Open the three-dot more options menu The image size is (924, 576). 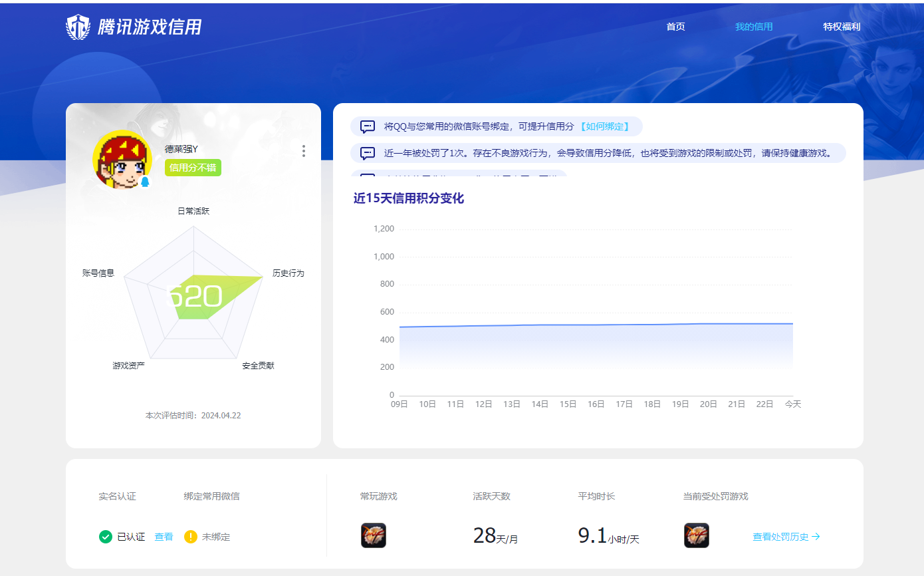(304, 151)
